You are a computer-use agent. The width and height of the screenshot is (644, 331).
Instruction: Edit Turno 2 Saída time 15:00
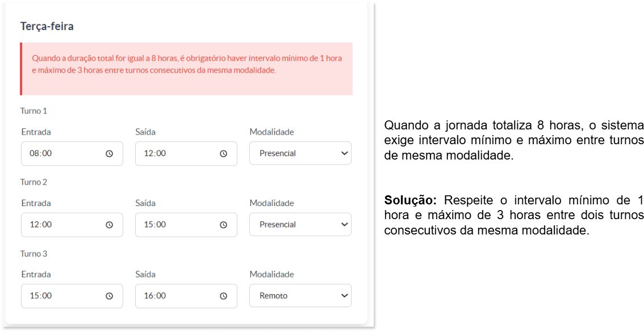coord(186,225)
